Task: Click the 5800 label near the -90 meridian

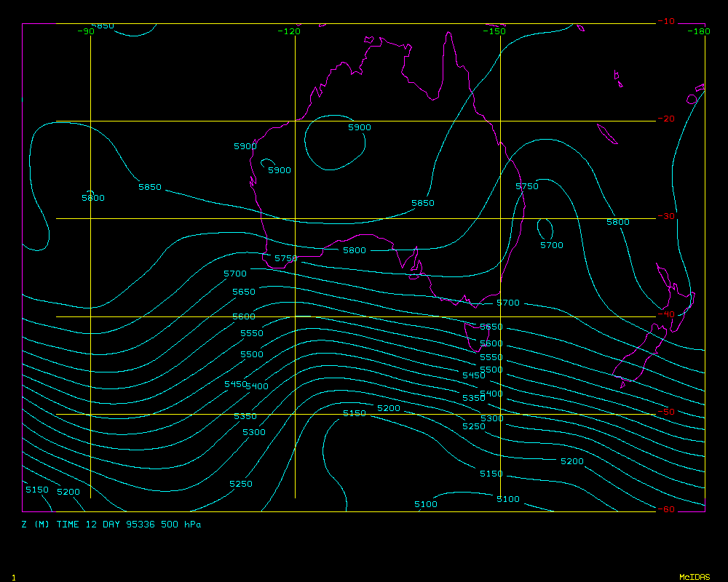Action: point(92,198)
